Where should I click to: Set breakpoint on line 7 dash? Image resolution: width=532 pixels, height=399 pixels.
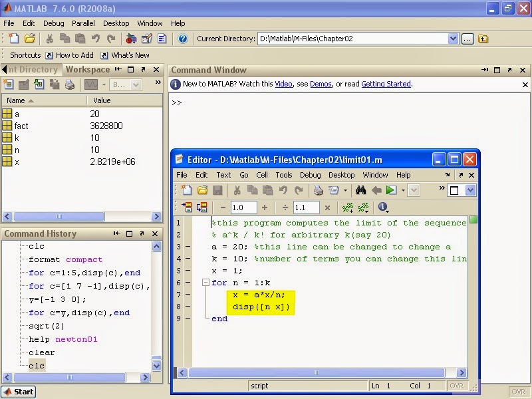(x=188, y=295)
